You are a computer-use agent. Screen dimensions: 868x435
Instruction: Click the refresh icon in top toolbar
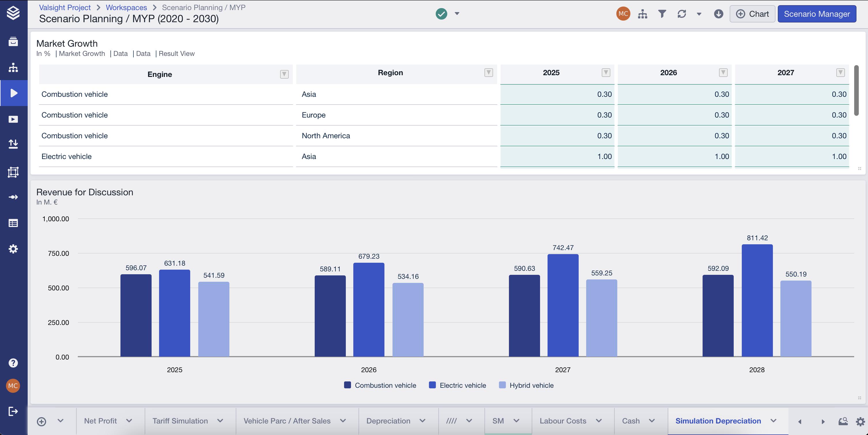[x=681, y=14]
